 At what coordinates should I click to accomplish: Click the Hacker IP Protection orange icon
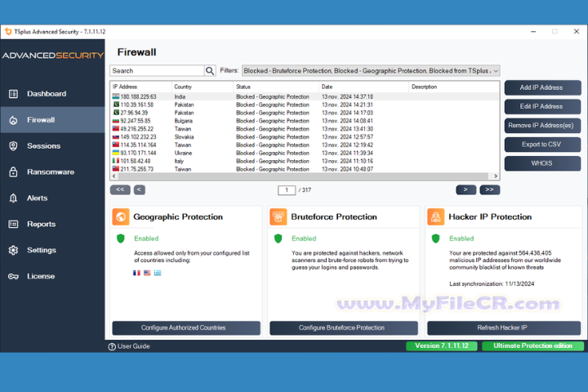[436, 216]
